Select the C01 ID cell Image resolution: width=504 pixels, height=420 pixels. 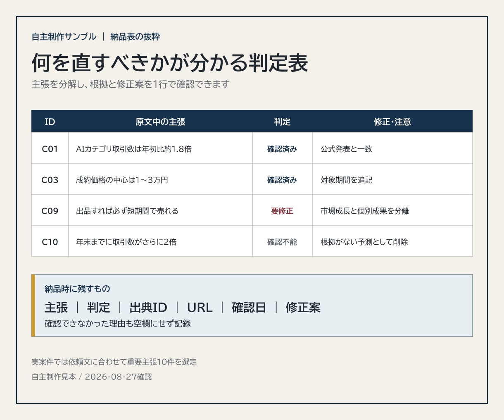[x=50, y=149]
